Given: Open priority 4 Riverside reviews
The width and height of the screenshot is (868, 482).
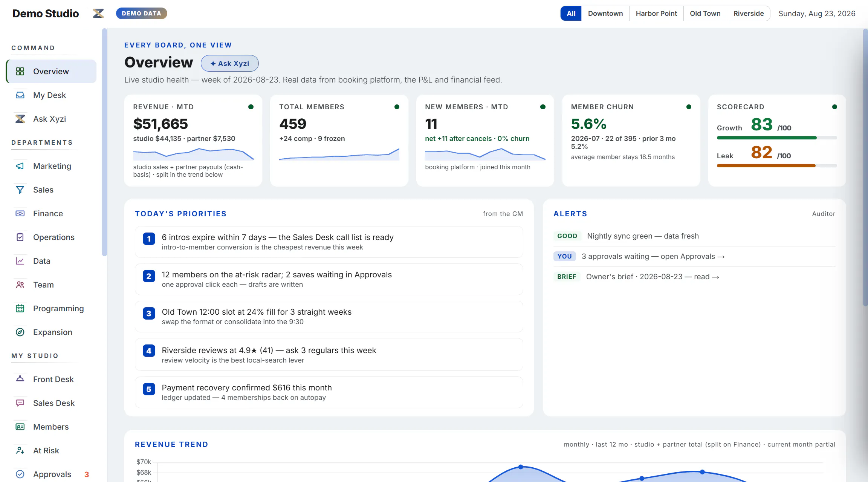Looking at the screenshot, I should (329, 355).
